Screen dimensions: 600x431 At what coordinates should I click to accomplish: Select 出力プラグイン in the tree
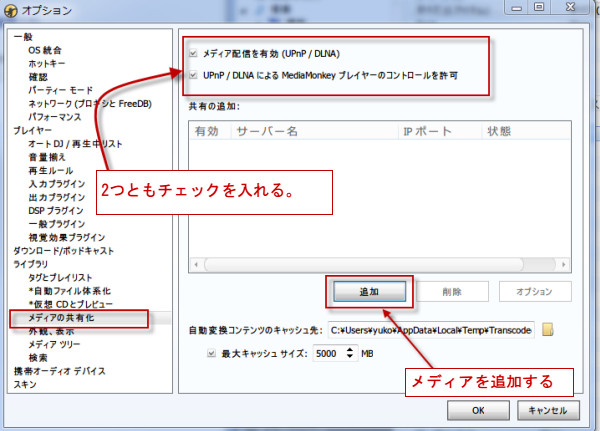(x=57, y=197)
